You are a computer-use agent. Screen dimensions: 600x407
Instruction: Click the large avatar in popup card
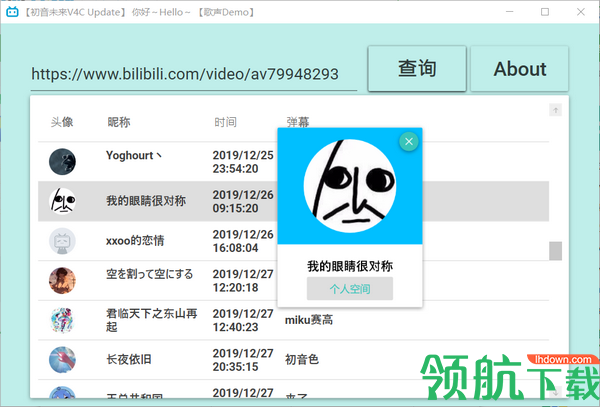pyautogui.click(x=350, y=186)
